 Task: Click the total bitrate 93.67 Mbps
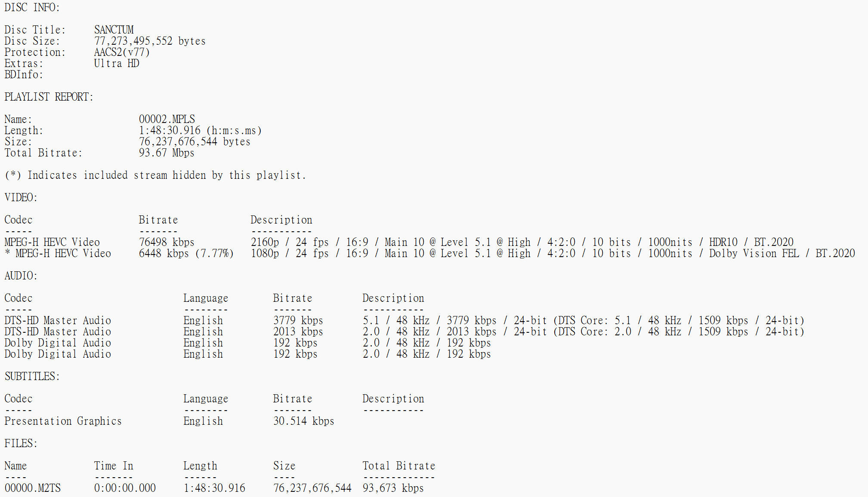pyautogui.click(x=167, y=153)
